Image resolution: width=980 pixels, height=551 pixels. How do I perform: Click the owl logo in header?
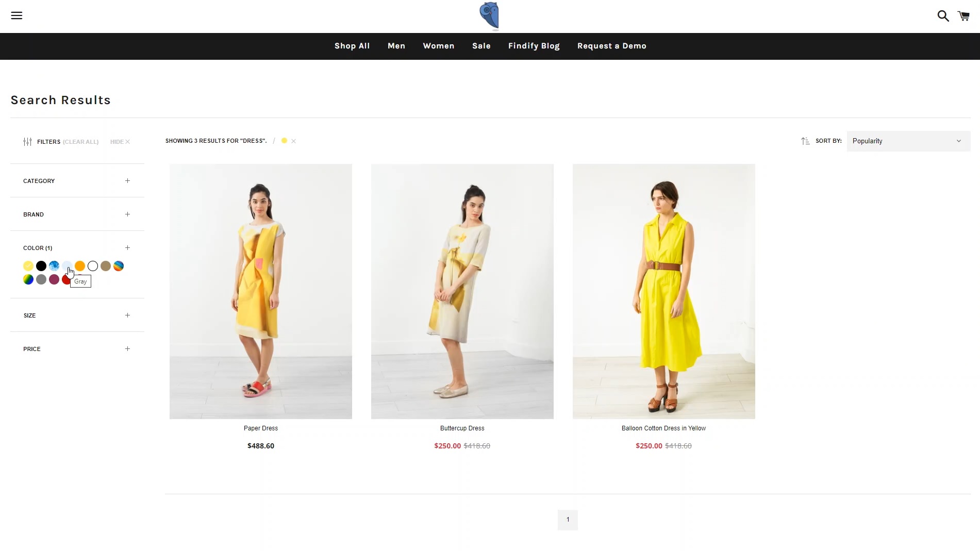pyautogui.click(x=489, y=15)
